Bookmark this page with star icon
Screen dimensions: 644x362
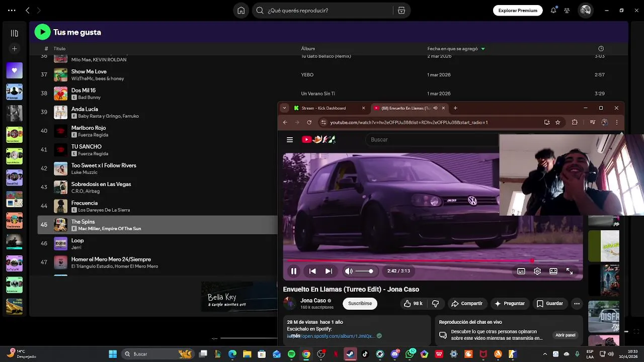[x=558, y=122]
